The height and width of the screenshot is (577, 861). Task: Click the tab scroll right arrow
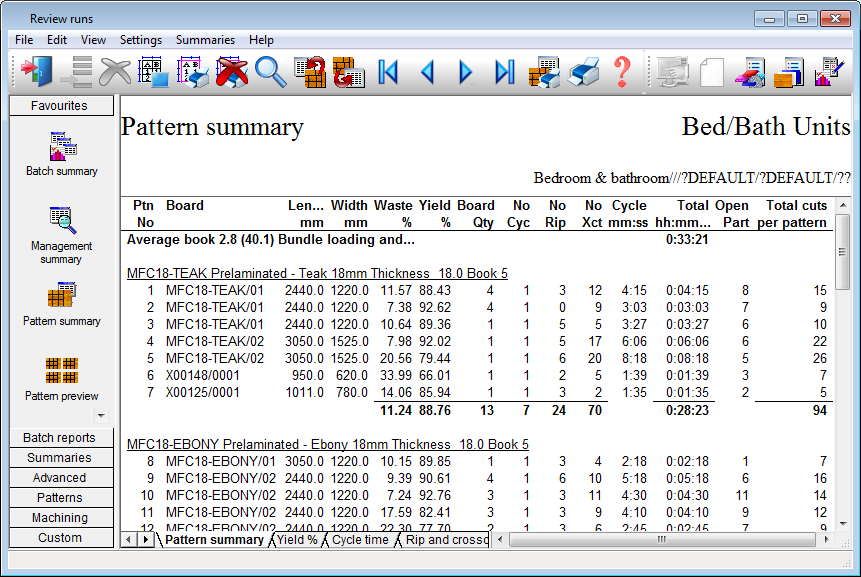pyautogui.click(x=146, y=540)
